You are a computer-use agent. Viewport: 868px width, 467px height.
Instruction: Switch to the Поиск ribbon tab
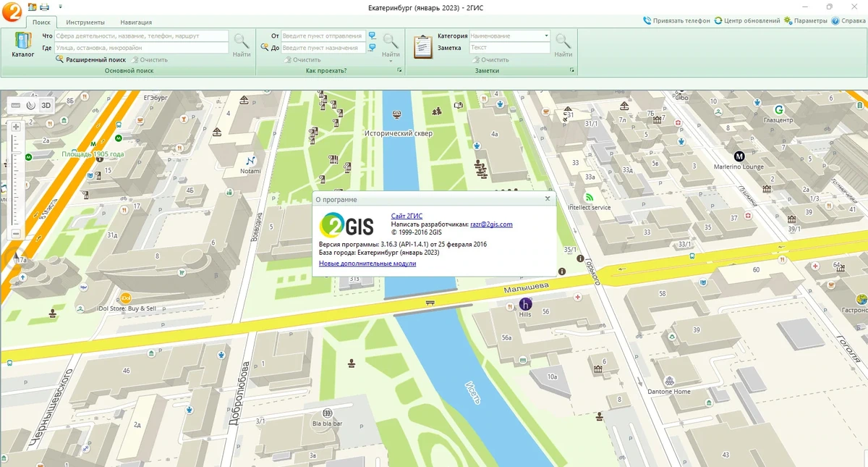pos(41,22)
